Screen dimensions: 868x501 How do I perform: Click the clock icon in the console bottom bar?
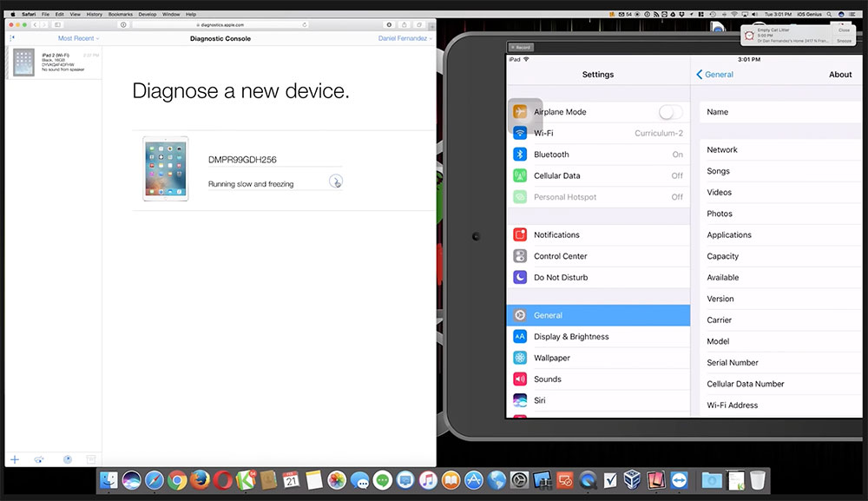pyautogui.click(x=68, y=459)
